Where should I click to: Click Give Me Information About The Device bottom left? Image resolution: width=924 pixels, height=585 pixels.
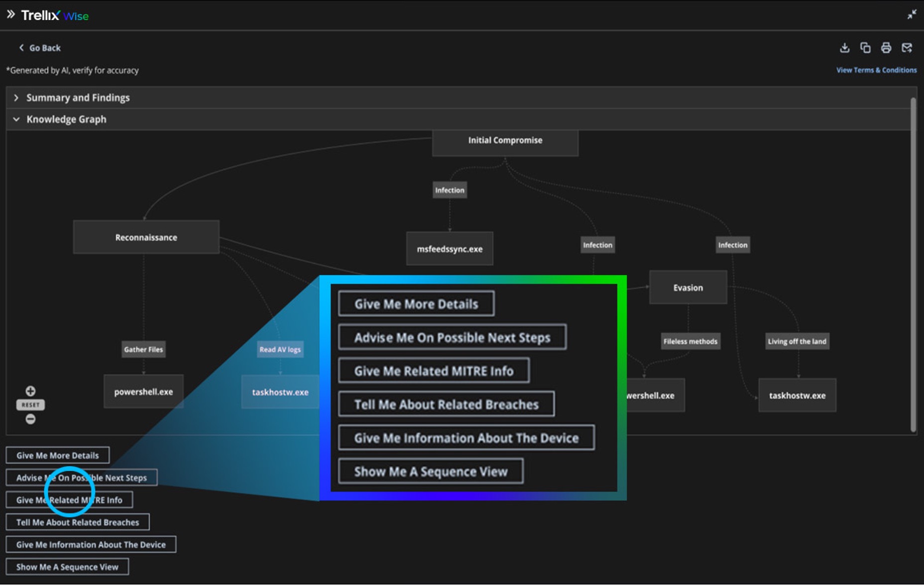click(x=91, y=545)
